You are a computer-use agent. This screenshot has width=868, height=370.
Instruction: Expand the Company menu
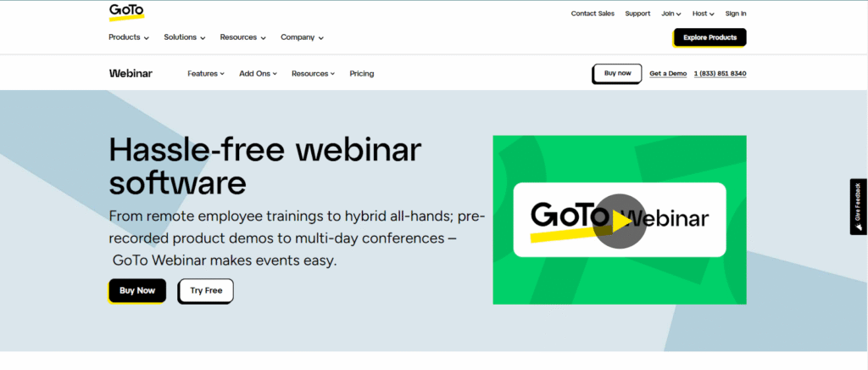click(x=302, y=37)
